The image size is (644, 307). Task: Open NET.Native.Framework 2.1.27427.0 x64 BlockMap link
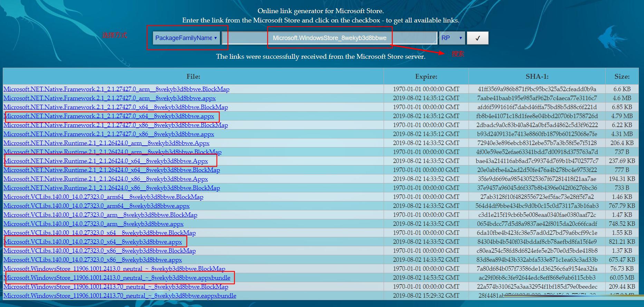click(116, 107)
